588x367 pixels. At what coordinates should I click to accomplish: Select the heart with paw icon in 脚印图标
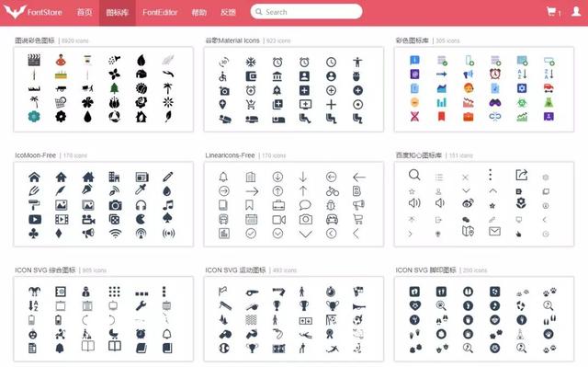(415, 305)
